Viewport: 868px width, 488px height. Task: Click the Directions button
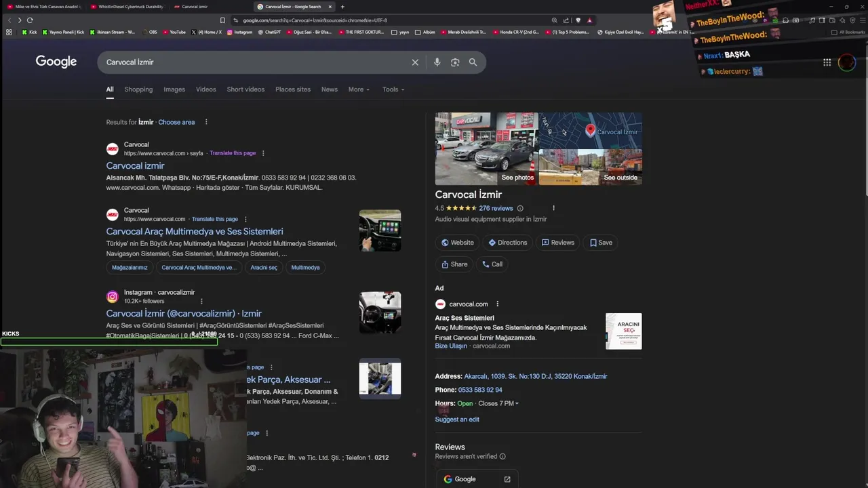508,243
